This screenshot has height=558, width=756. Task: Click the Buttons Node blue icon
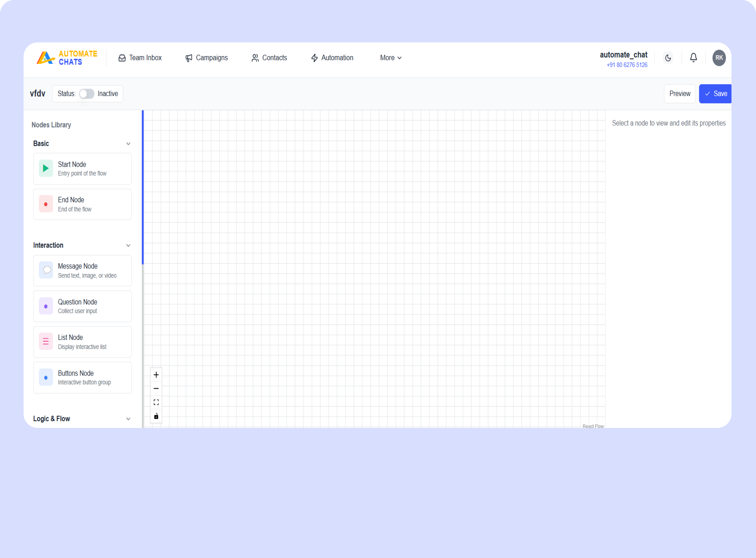[x=46, y=377]
